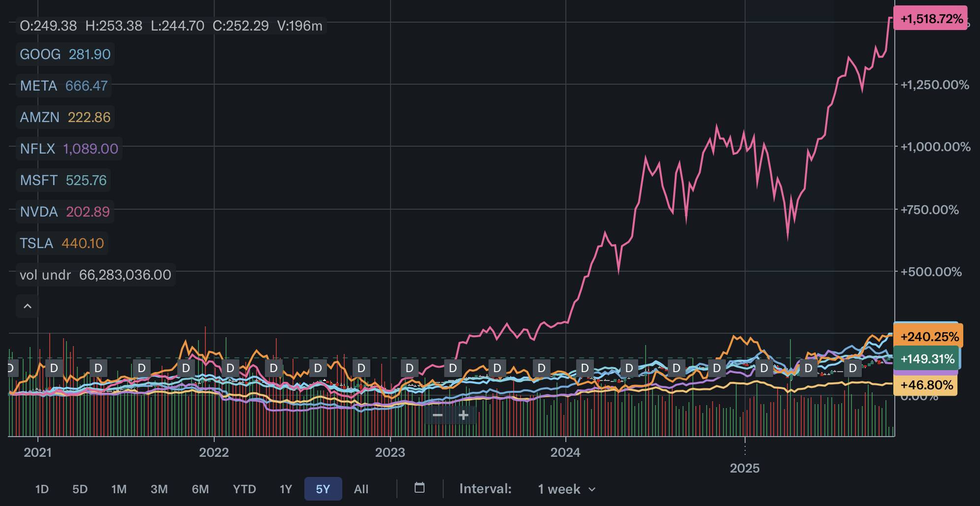This screenshot has height=506, width=980.
Task: Click the last dividend D marker in 2025
Action: [x=852, y=368]
